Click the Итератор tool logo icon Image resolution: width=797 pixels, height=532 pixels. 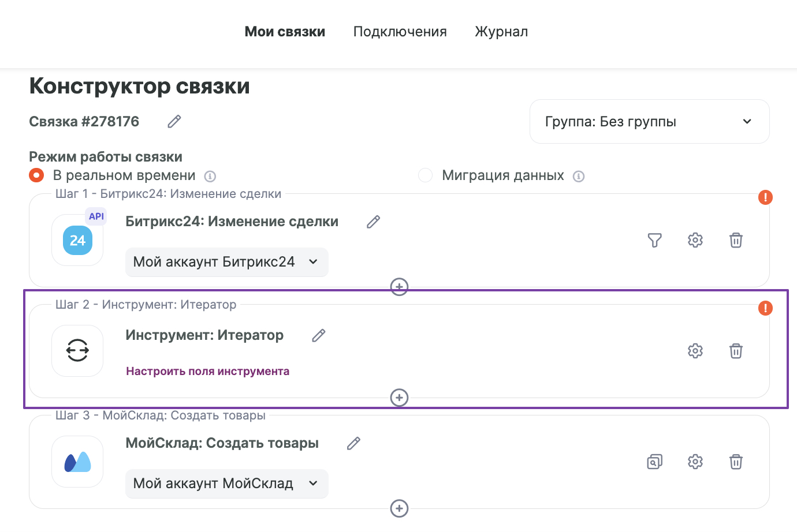coord(77,351)
